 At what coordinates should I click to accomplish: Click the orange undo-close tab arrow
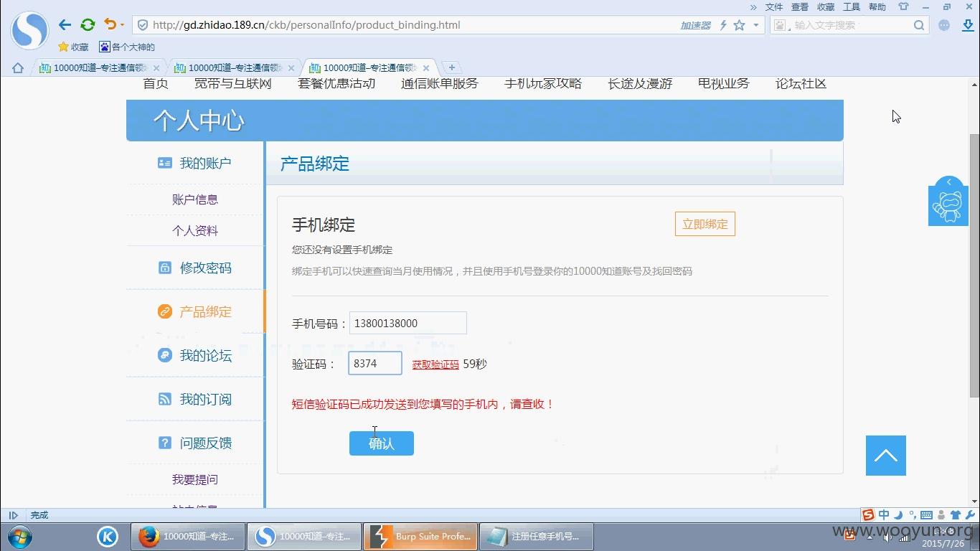(x=110, y=24)
